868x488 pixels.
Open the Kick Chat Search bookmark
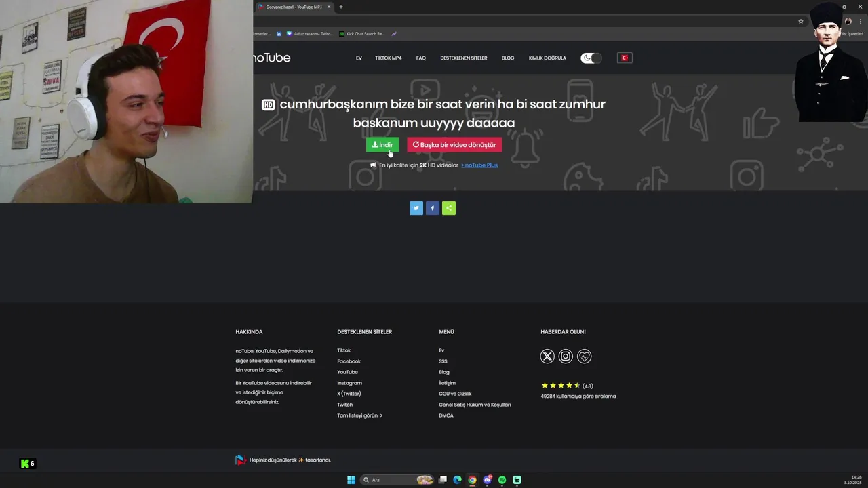(x=362, y=33)
